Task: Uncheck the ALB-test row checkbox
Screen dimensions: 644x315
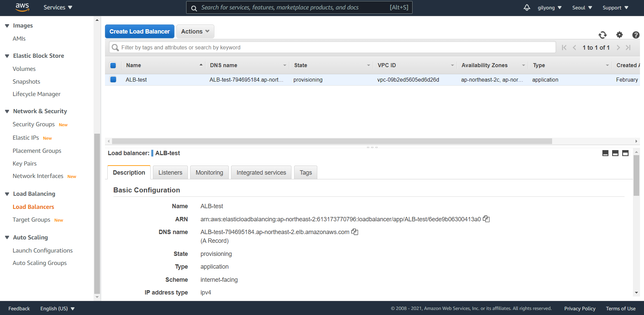Action: point(113,80)
